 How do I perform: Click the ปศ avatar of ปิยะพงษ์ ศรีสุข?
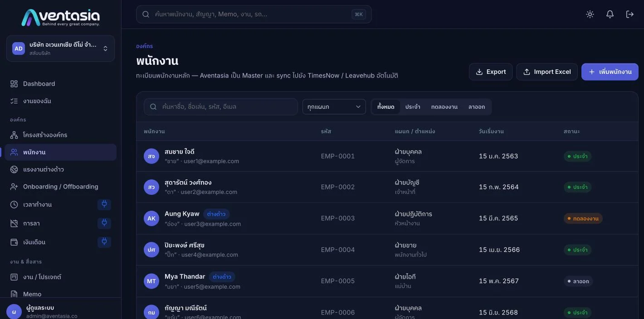(151, 250)
